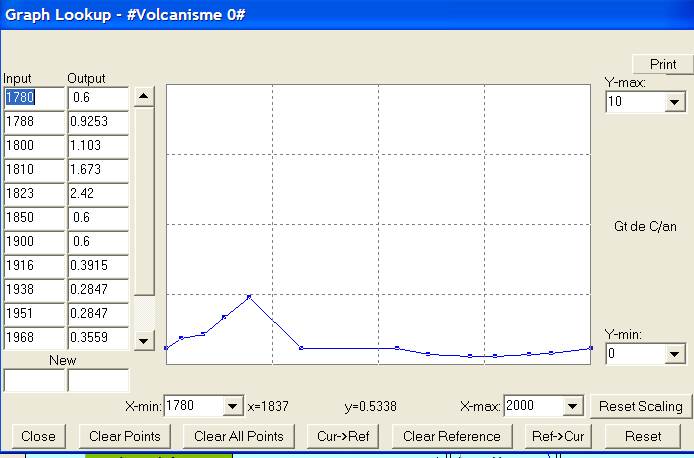Click the Print button
Image resolution: width=694 pixels, height=458 pixels.
coord(663,64)
